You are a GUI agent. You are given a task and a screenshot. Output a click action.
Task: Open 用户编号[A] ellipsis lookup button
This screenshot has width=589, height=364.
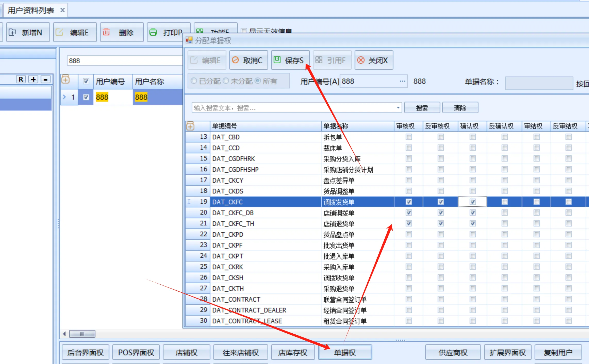click(402, 81)
